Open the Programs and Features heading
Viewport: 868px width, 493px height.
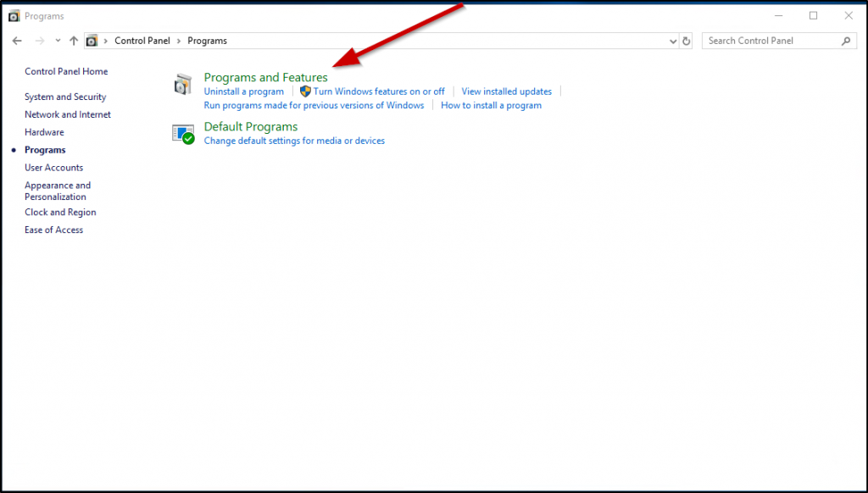pyautogui.click(x=265, y=77)
